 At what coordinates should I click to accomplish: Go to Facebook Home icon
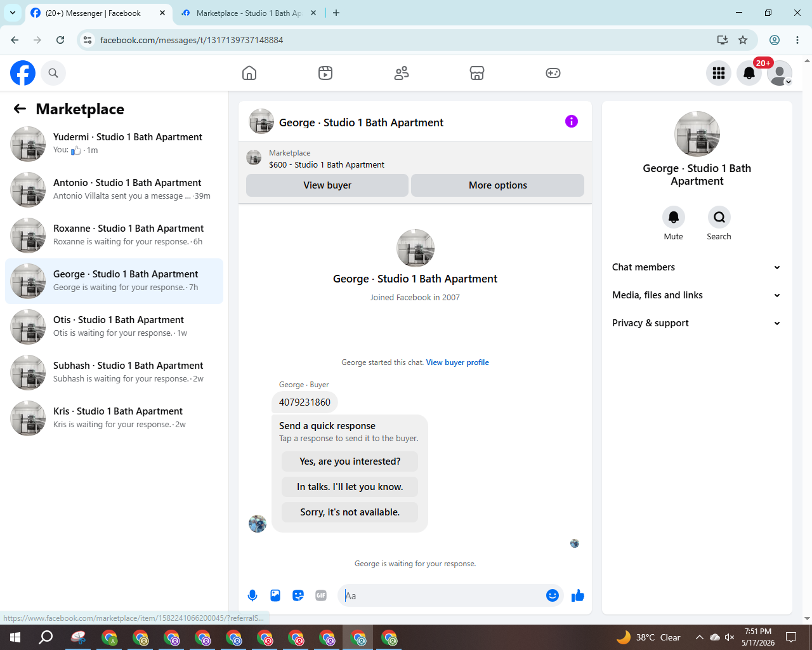249,73
